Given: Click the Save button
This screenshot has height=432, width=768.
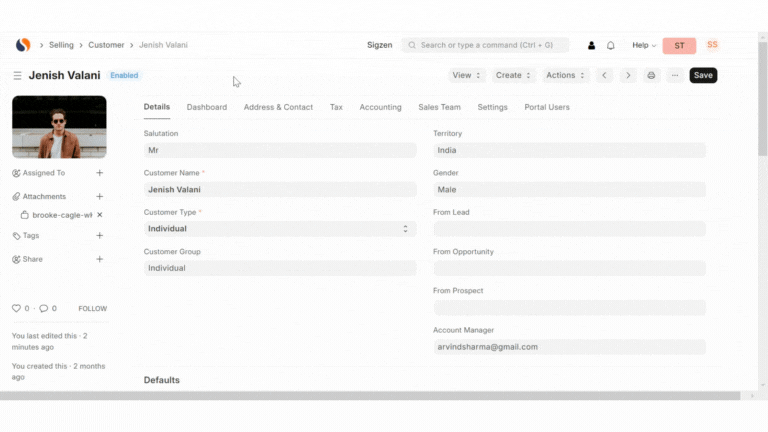Looking at the screenshot, I should pos(703,75).
